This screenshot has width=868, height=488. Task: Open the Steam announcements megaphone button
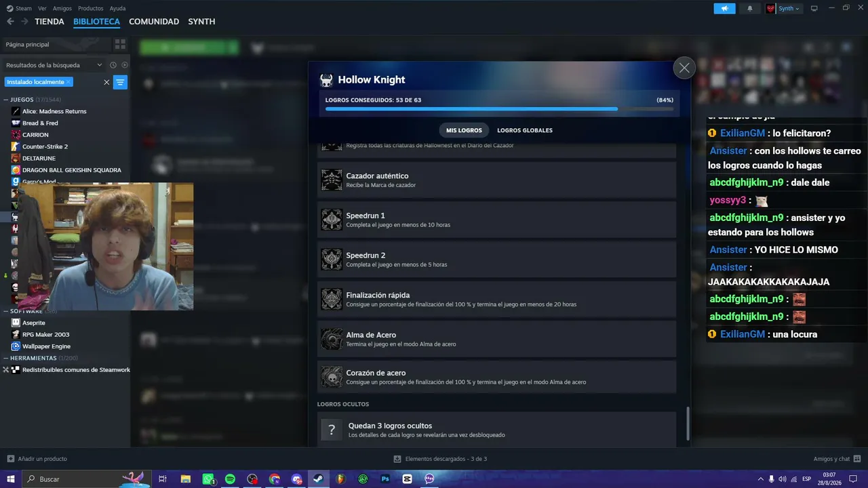point(724,8)
